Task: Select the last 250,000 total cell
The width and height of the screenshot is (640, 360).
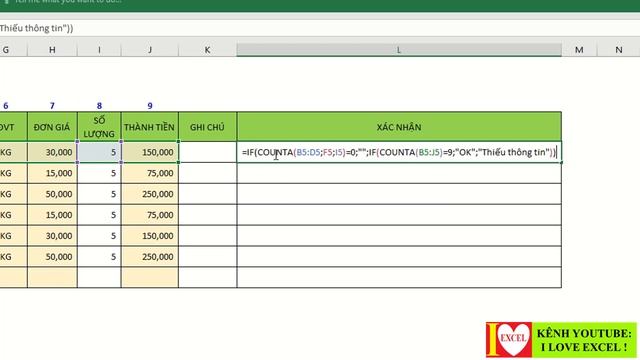Action: pyautogui.click(x=150, y=257)
